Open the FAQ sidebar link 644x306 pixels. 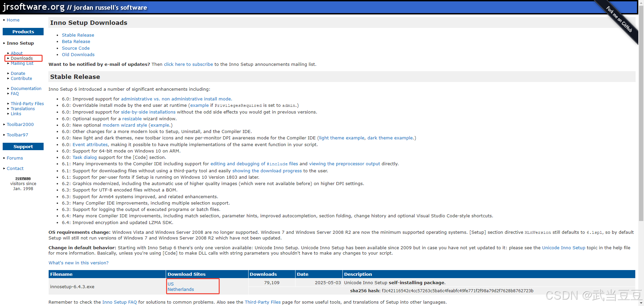click(x=15, y=94)
